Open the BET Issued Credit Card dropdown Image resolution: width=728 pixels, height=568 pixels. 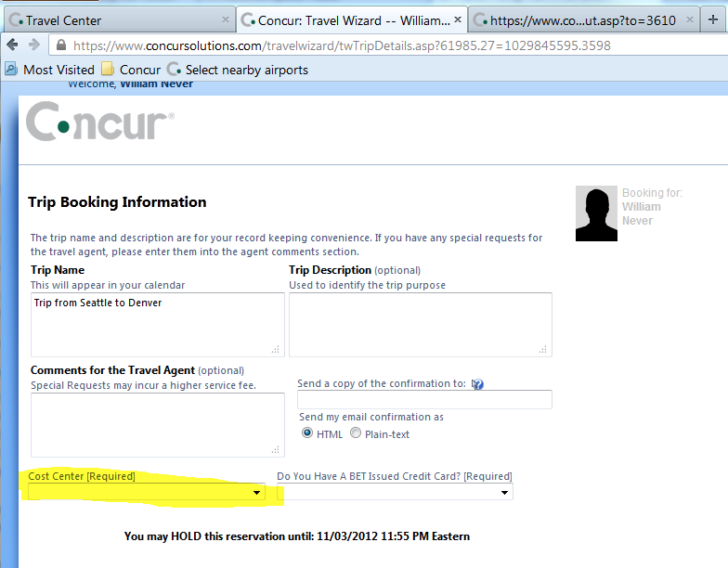point(396,492)
